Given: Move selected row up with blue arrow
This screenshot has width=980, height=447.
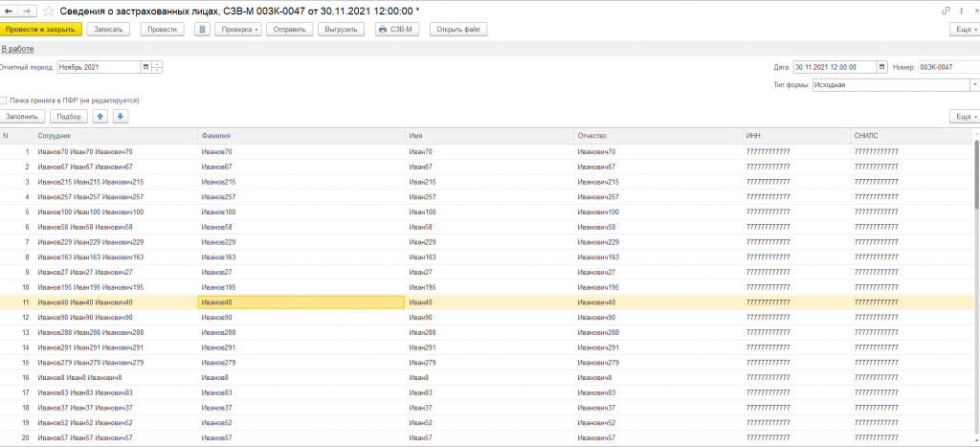Looking at the screenshot, I should [100, 116].
